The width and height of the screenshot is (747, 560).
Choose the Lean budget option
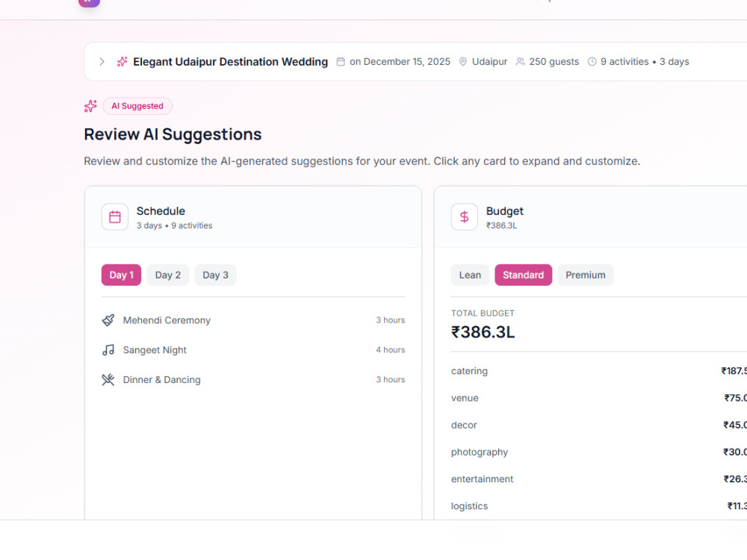click(x=470, y=276)
